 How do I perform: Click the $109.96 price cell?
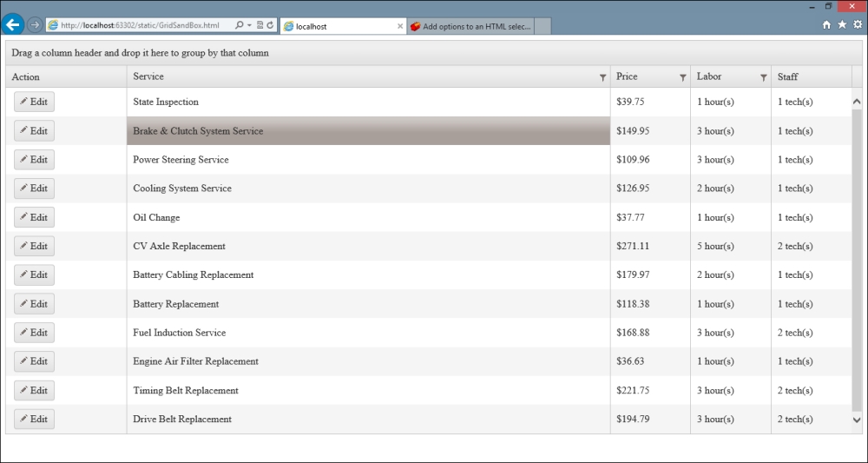[650, 160]
